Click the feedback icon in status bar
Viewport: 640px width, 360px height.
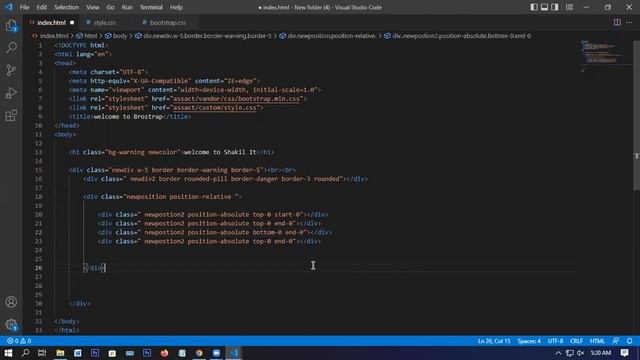[616, 341]
